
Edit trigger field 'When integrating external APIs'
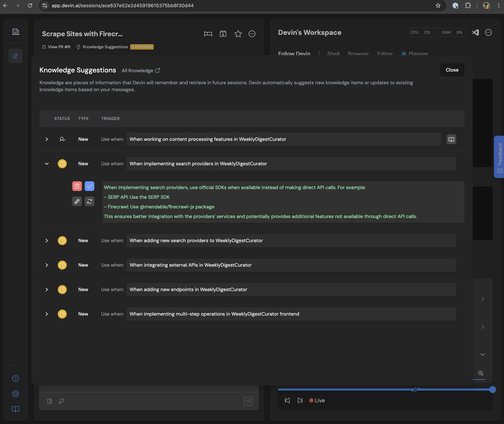click(291, 265)
